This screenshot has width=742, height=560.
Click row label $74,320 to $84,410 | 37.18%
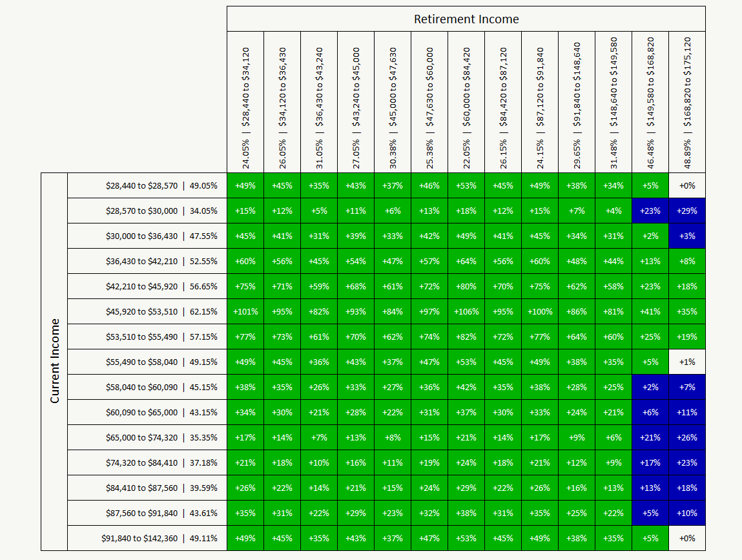click(147, 462)
